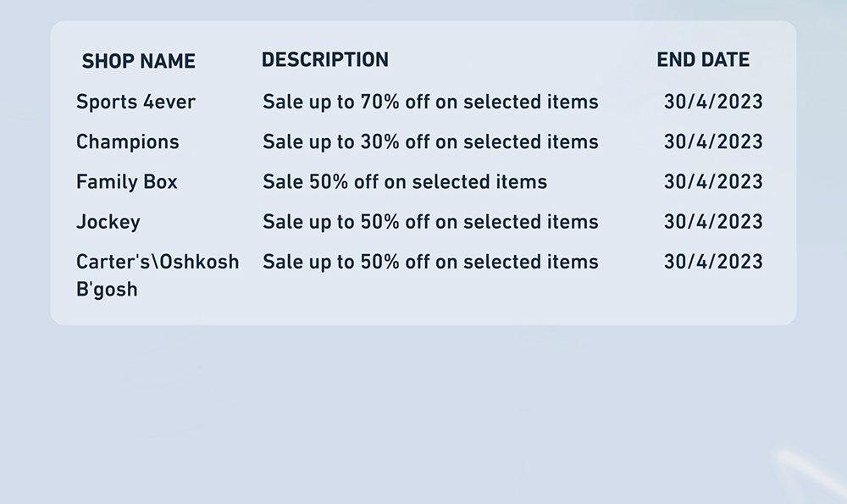Click the end date for Family Box

pos(713,181)
